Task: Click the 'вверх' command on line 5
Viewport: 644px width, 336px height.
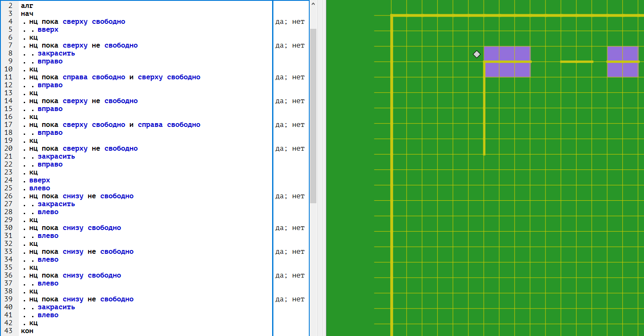Action: pyautogui.click(x=48, y=30)
